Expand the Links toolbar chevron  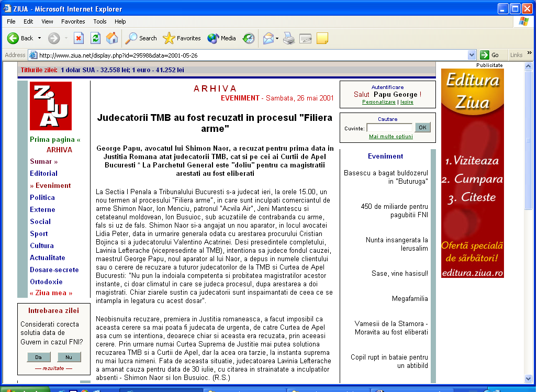(x=530, y=53)
